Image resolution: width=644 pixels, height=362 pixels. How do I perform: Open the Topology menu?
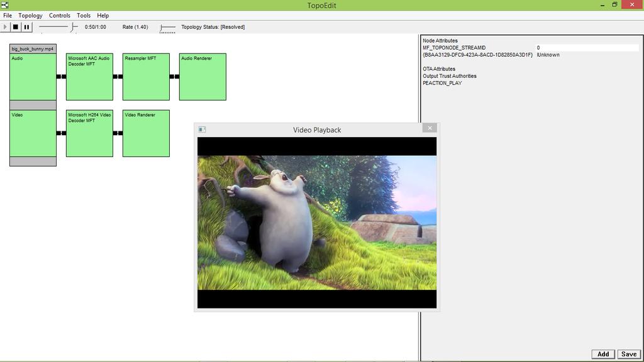pyautogui.click(x=30, y=16)
